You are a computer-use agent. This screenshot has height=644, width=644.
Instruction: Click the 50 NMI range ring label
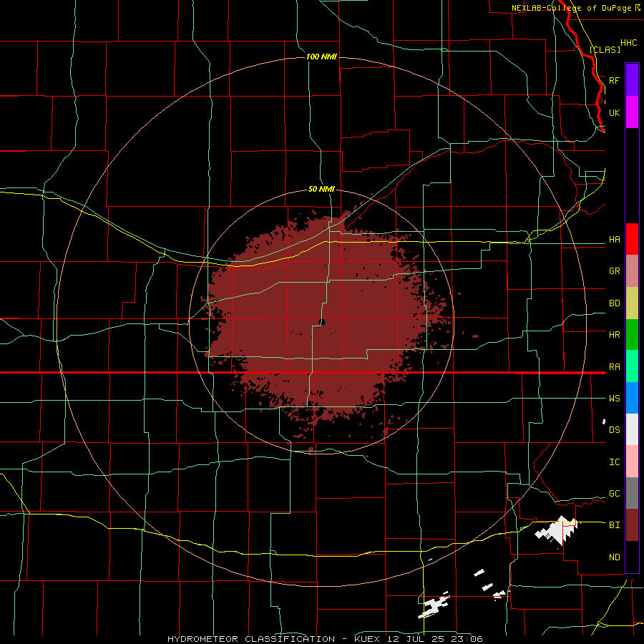pos(321,189)
